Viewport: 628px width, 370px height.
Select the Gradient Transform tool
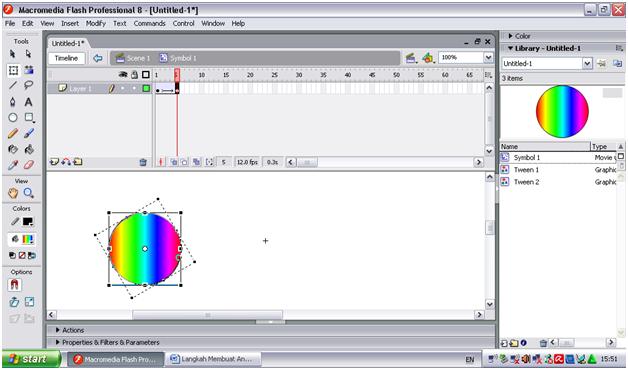(x=29, y=70)
